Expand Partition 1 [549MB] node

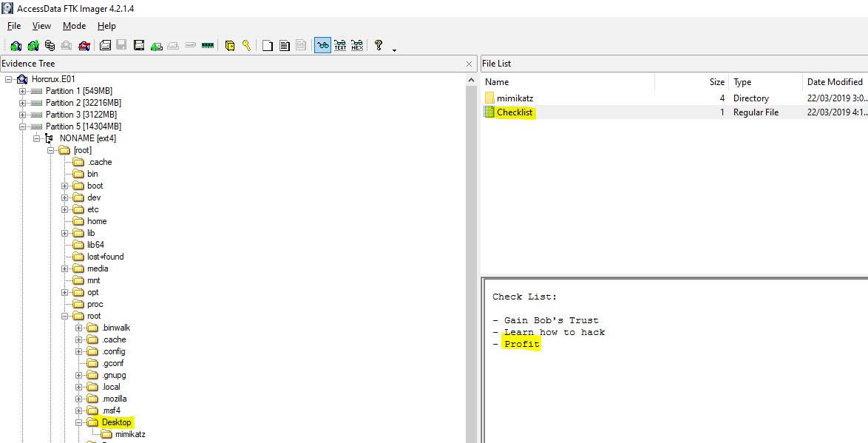22,91
